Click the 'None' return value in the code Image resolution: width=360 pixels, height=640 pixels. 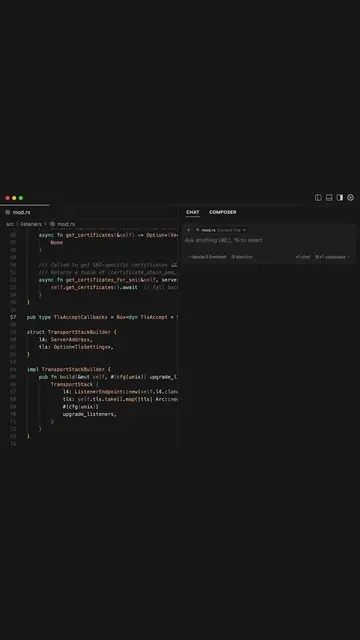tap(57, 242)
